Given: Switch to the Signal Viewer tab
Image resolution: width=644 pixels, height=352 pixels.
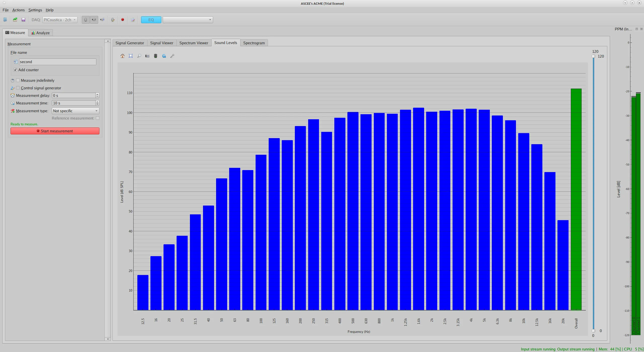Looking at the screenshot, I should pyautogui.click(x=162, y=43).
